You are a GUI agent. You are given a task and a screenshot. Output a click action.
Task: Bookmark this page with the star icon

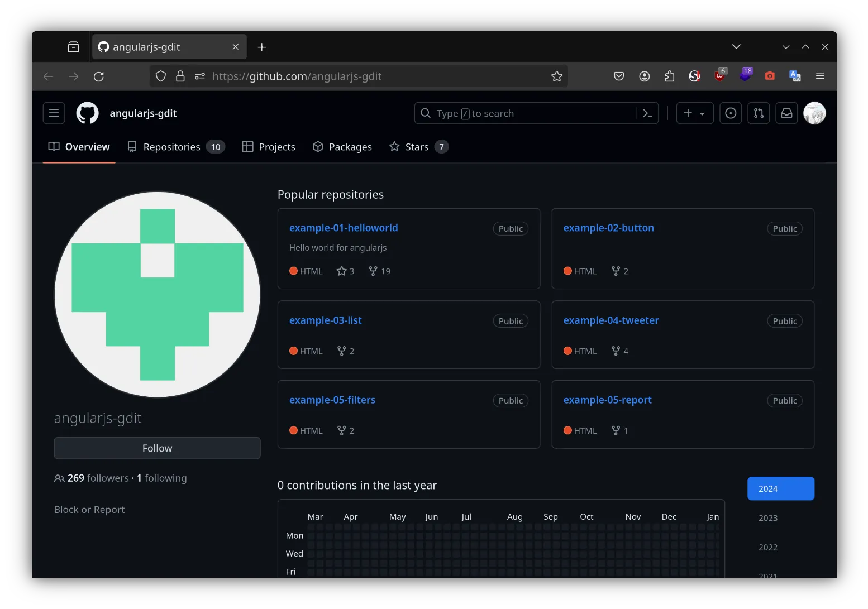(x=556, y=76)
